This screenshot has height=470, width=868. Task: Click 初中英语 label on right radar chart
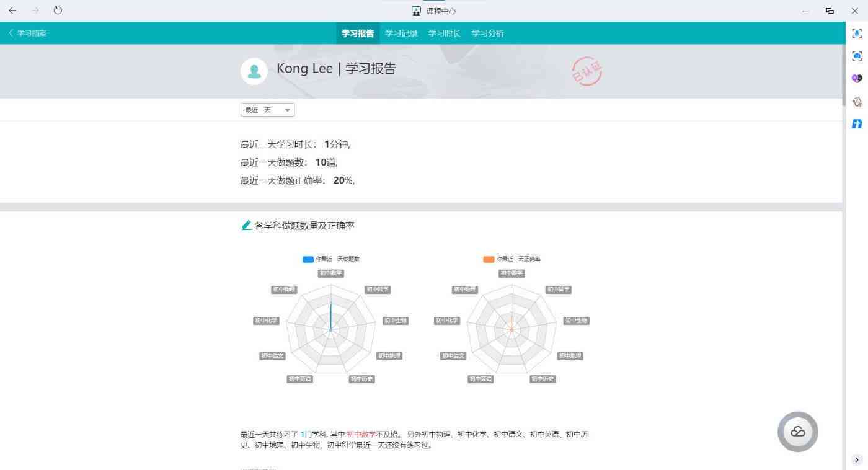[481, 379]
